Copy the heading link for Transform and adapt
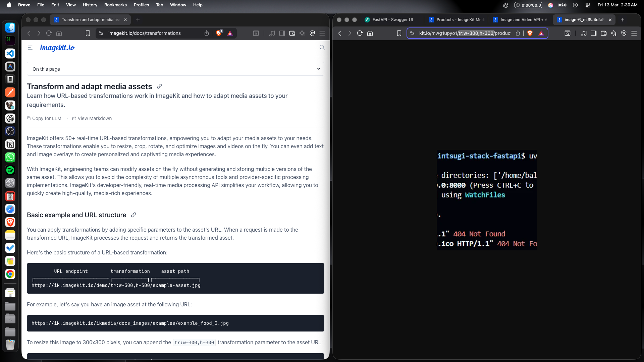The height and width of the screenshot is (362, 644). [160, 86]
